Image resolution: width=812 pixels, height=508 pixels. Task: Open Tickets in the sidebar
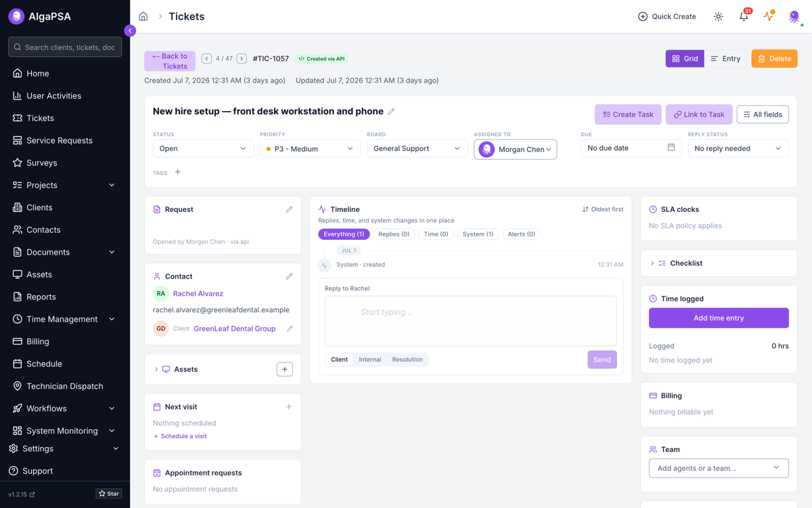coord(65,118)
